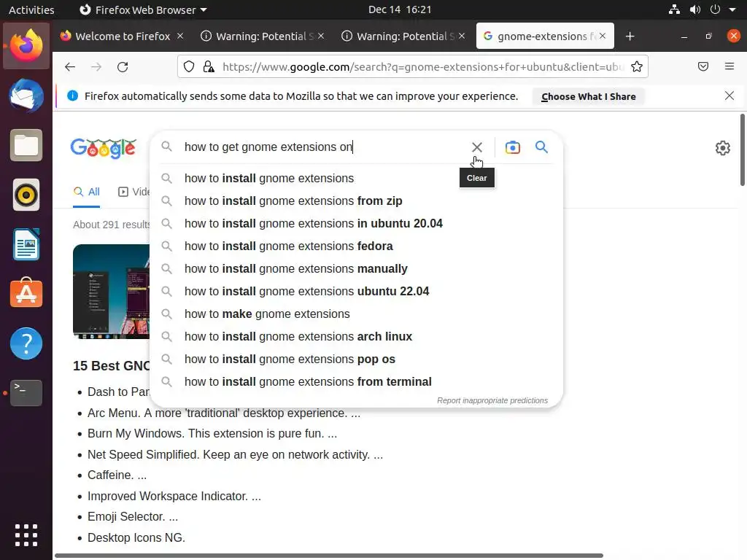The image size is (747, 560).
Task: Choose suggestion ending pop os
Action: 356,359
